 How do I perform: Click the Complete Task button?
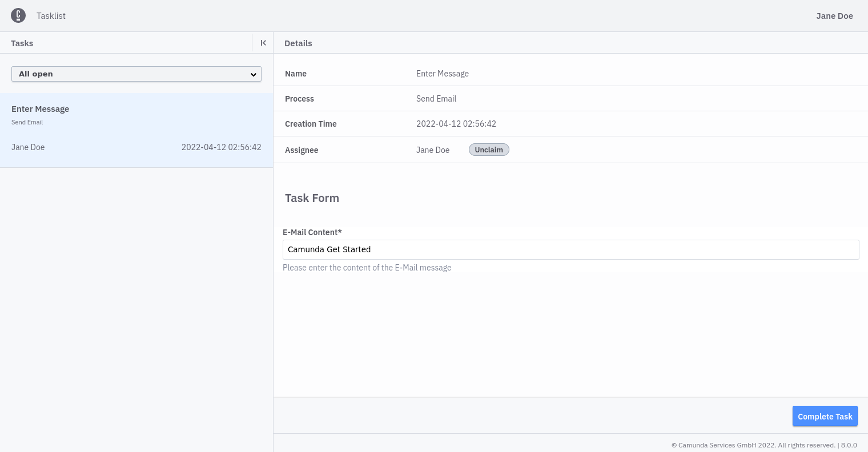[825, 416]
